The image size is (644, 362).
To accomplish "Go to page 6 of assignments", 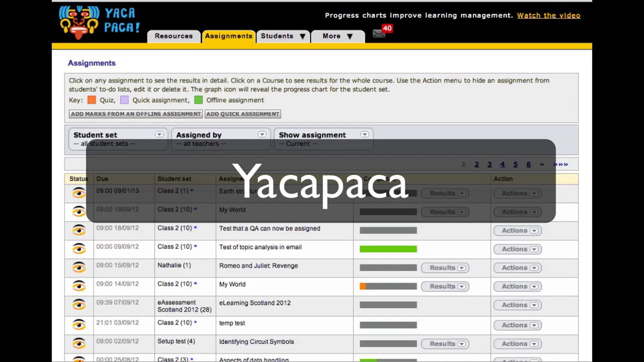I will [x=529, y=164].
